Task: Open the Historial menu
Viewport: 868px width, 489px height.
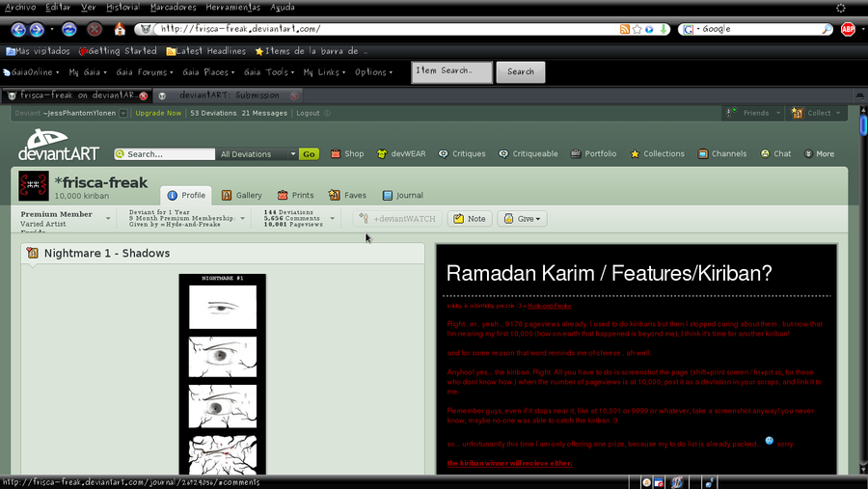Action: tap(122, 7)
